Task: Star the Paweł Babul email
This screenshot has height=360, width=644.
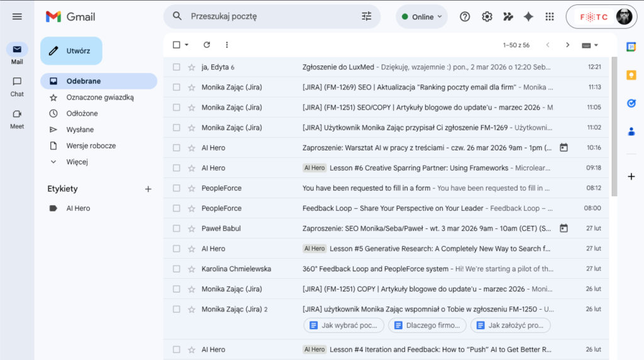Action: pos(191,228)
